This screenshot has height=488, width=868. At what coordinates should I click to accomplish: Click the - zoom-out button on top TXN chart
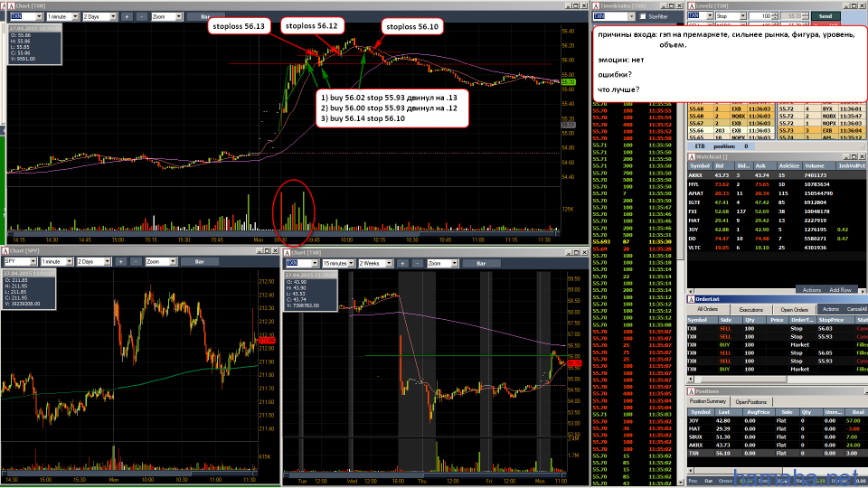point(142,16)
